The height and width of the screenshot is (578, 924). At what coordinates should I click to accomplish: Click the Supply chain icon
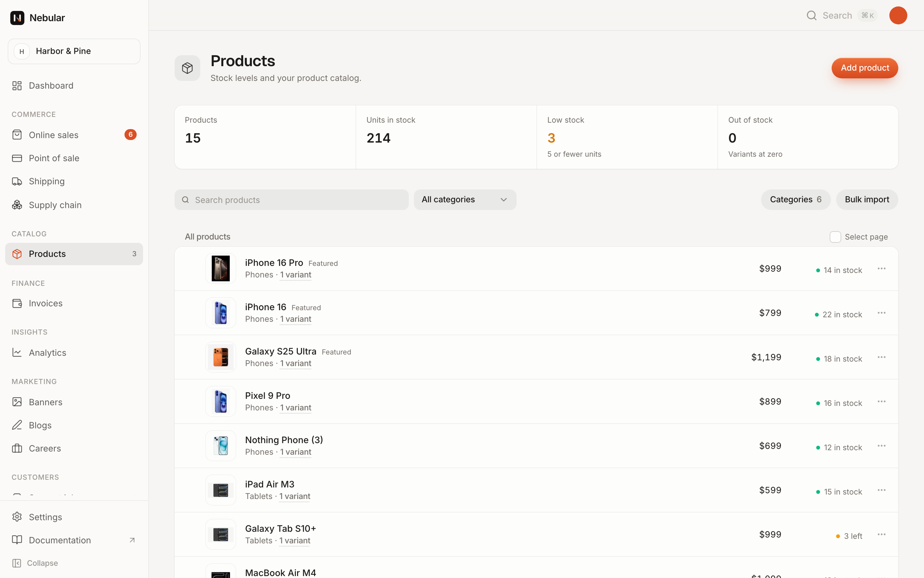coord(17,205)
